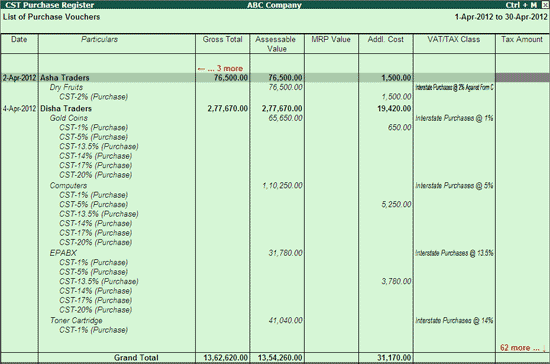Select the EPABX stock item
550x364 pixels.
[63, 253]
